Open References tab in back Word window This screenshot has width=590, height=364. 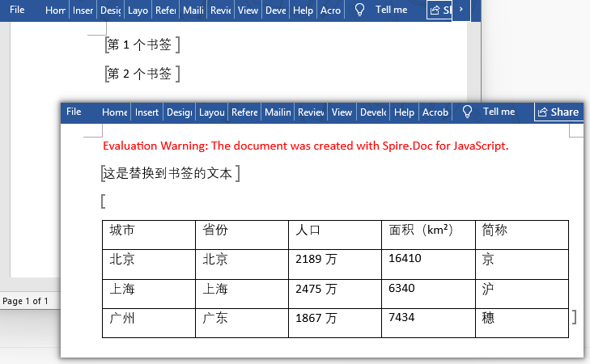coord(166,11)
